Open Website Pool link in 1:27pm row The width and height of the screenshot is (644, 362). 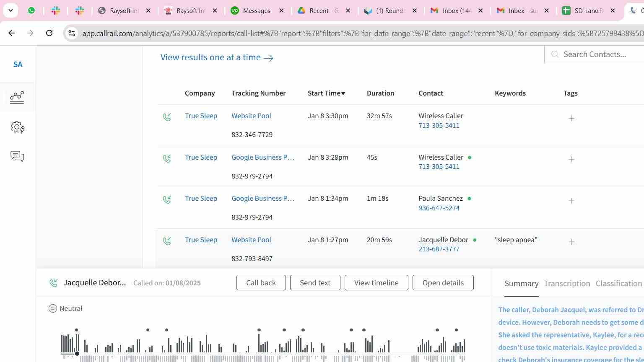pyautogui.click(x=251, y=240)
